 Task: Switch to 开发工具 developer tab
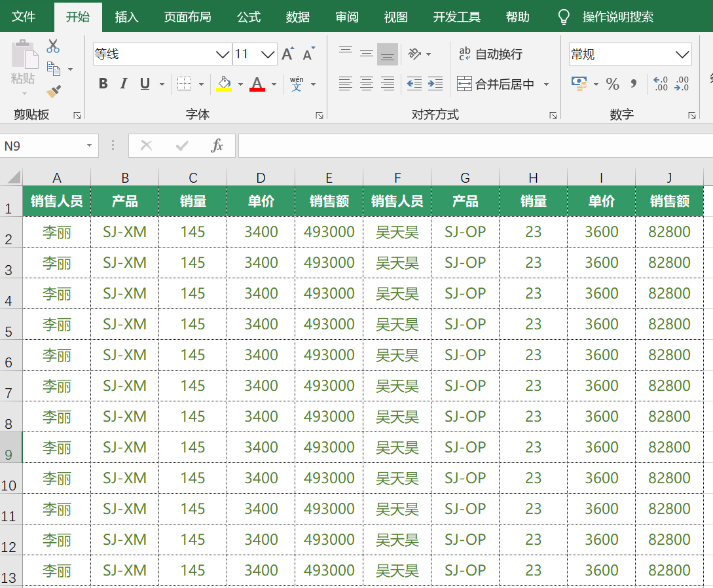(x=457, y=17)
